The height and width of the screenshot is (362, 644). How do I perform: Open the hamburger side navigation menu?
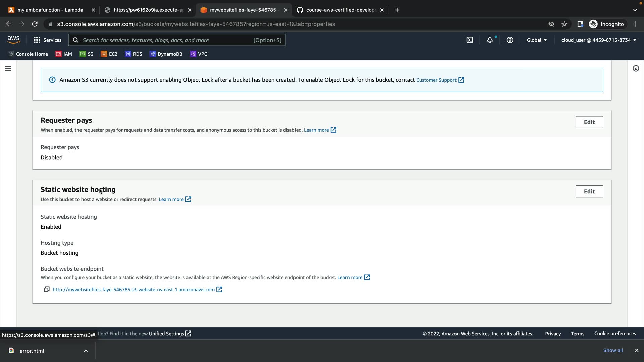[x=8, y=68]
